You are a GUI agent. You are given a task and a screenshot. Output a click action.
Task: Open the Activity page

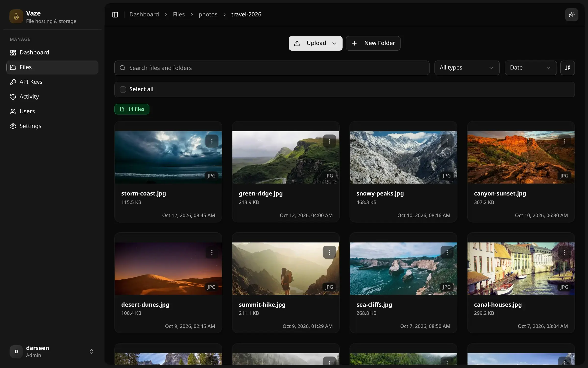pos(52,97)
